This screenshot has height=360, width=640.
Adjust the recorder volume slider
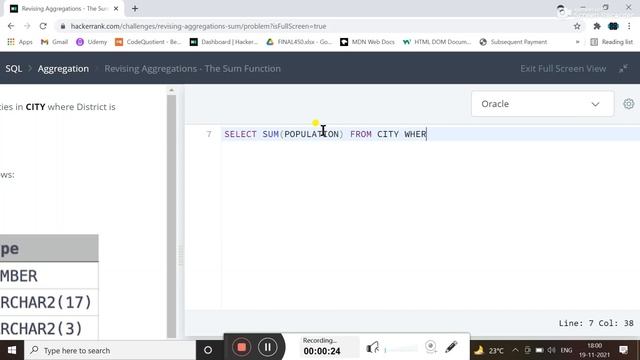(x=401, y=349)
